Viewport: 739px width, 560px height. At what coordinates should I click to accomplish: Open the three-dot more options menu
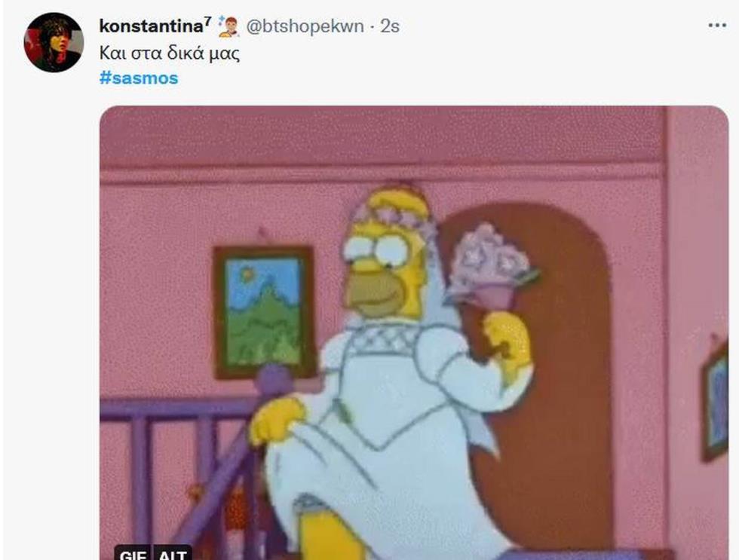point(717,26)
